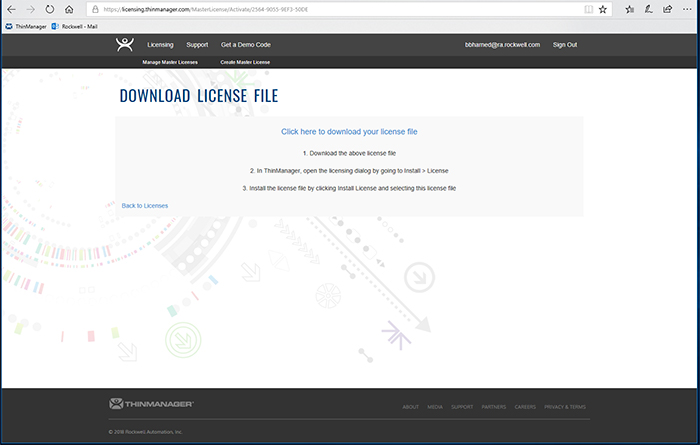700x445 pixels.
Task: Open the PARTNERS footer link
Action: coord(494,407)
